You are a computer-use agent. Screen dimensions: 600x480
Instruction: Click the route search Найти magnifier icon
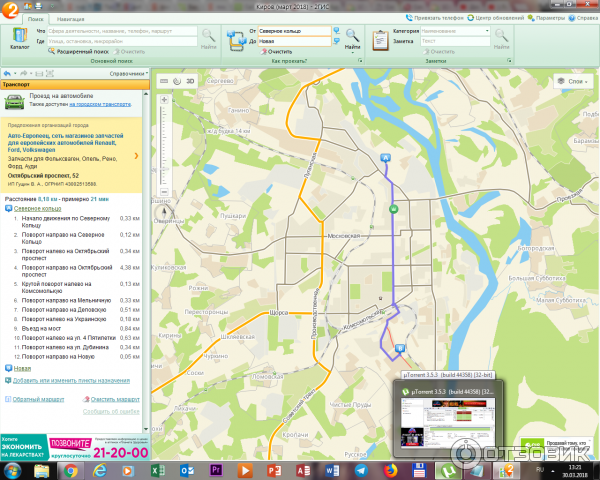pos(352,38)
